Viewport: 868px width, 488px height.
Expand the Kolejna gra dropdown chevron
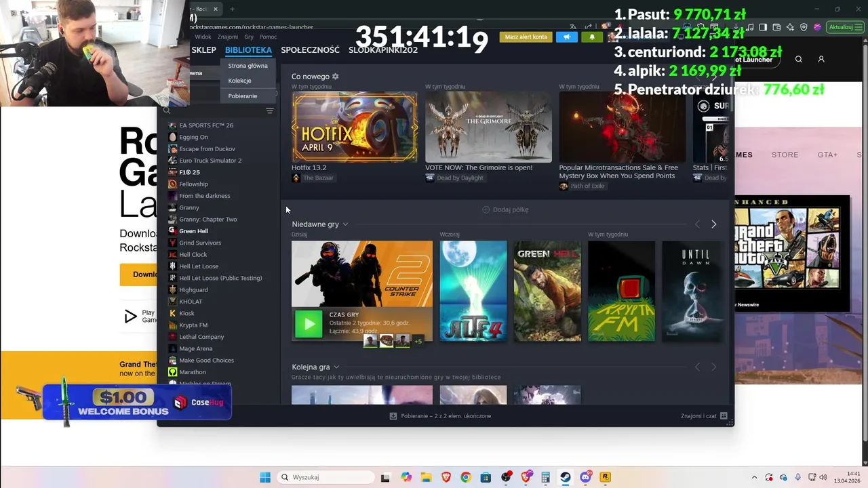coord(336,367)
